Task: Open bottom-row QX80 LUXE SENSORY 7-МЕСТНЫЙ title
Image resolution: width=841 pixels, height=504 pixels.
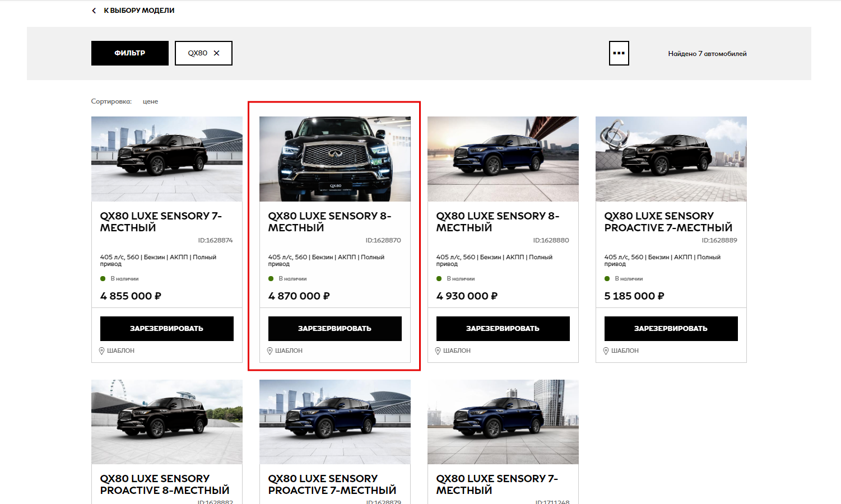Action: point(497,484)
